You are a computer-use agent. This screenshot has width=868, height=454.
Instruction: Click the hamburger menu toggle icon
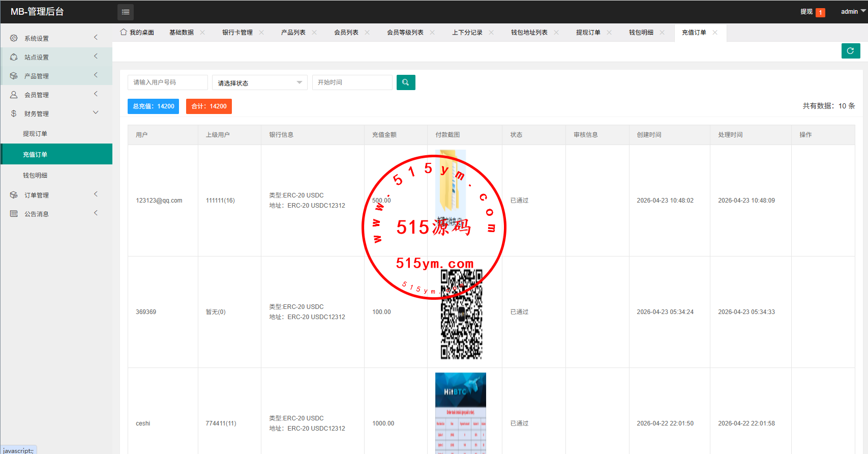click(x=126, y=12)
